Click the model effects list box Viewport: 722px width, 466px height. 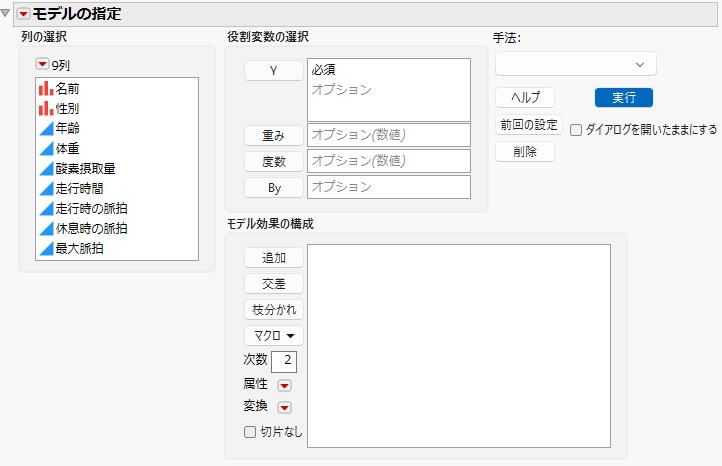pyautogui.click(x=459, y=346)
